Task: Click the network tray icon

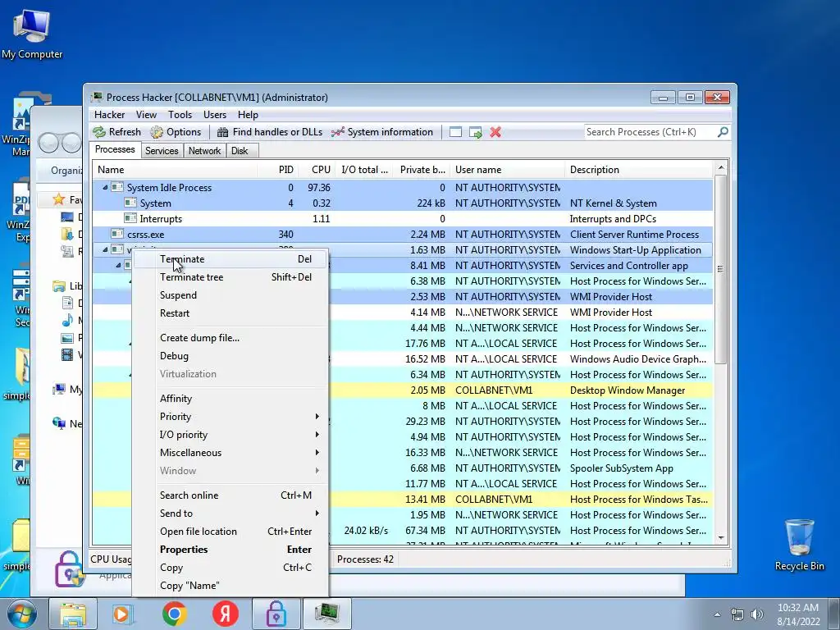Action: coord(737,614)
